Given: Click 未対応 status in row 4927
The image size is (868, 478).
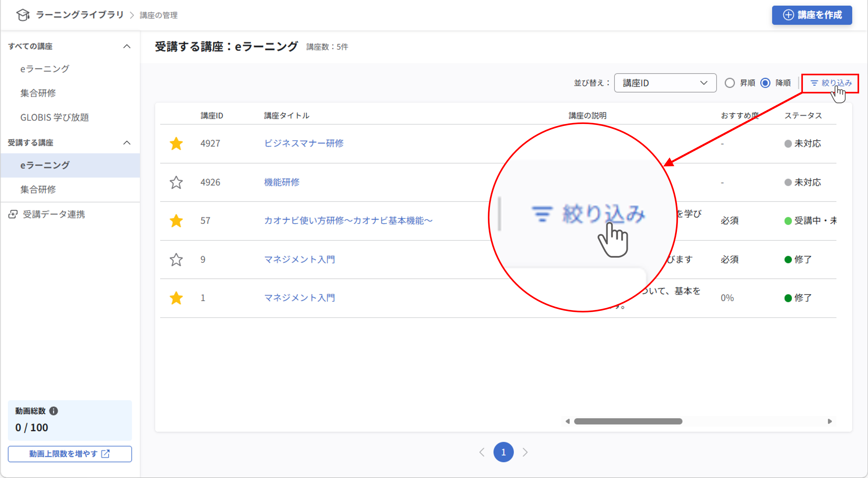Looking at the screenshot, I should pyautogui.click(x=803, y=143).
